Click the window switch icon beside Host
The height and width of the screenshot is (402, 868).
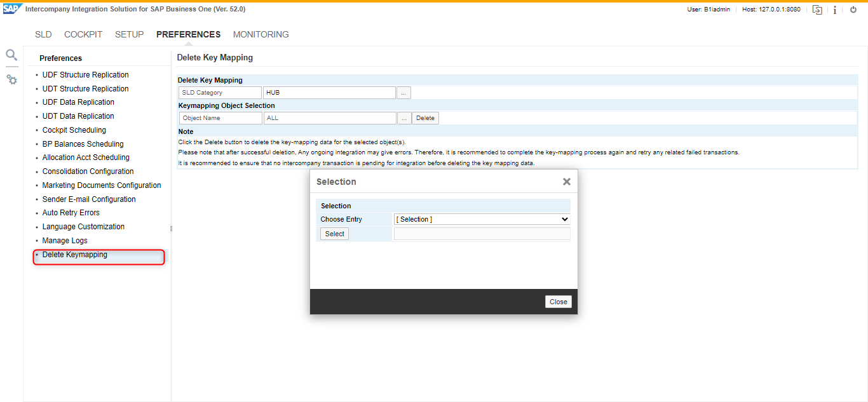coord(817,10)
